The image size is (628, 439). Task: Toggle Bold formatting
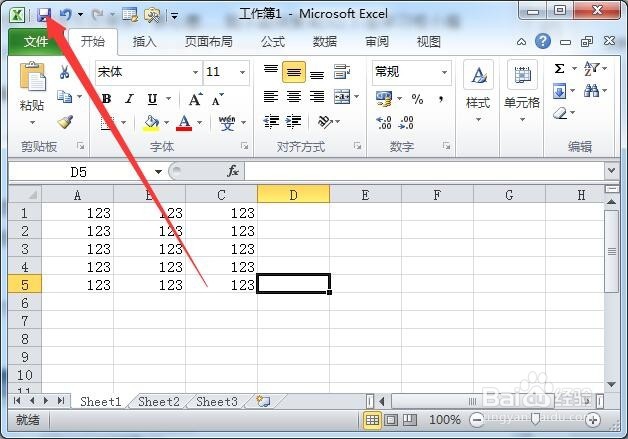coord(107,99)
